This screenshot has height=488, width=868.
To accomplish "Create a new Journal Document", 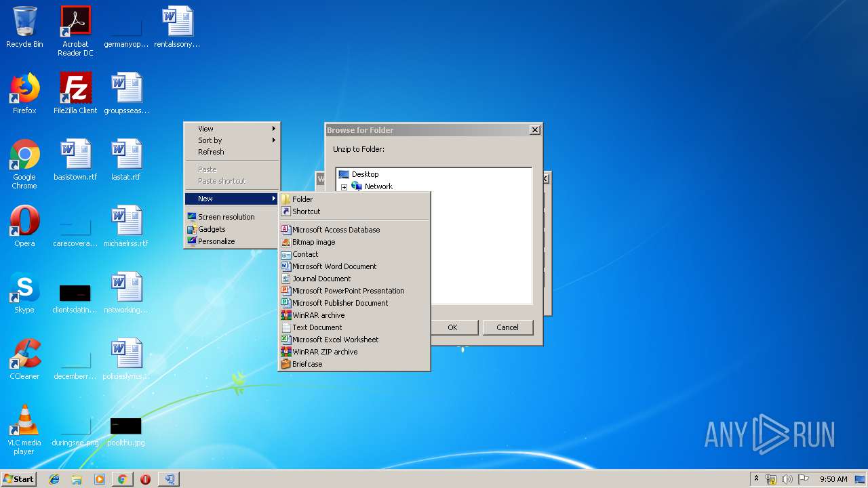I will click(x=354, y=279).
